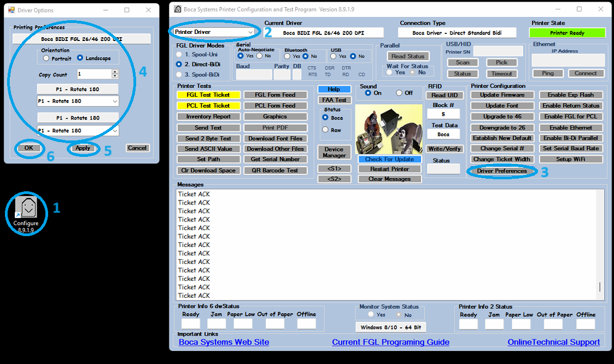
Task: Select Landscape orientation
Action: pyautogui.click(x=80, y=58)
